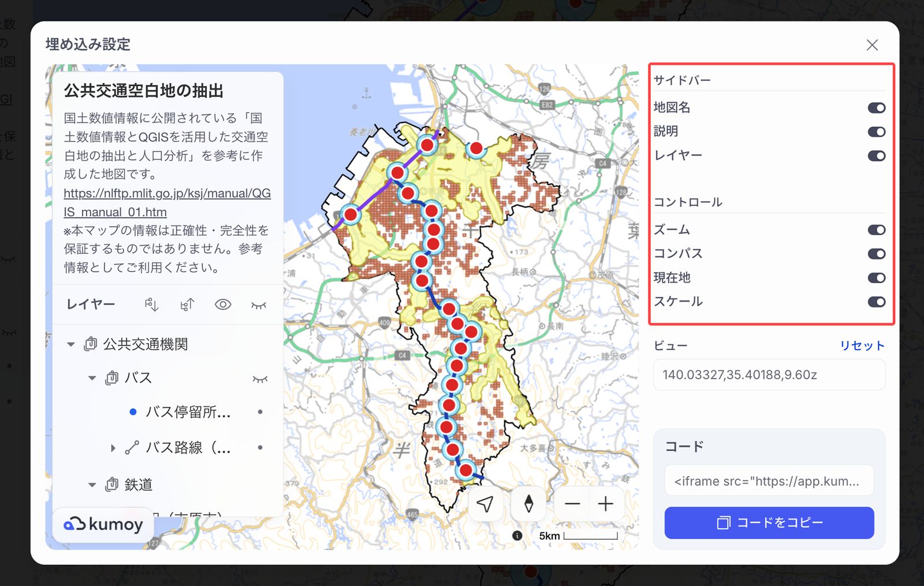924x586 pixels.
Task: Click the 5km scale bar
Action: click(x=579, y=536)
